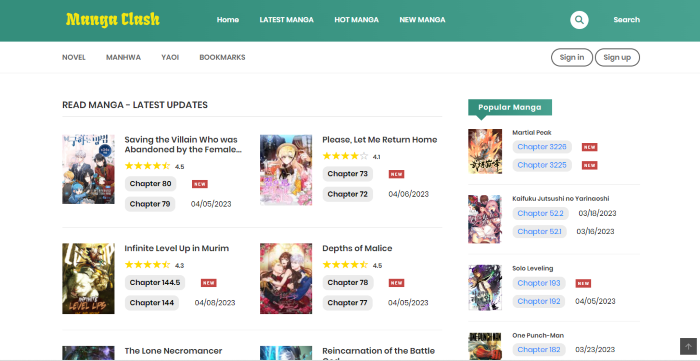Open Saving the Villain cover thumbnail
Image resolution: width=700 pixels, height=361 pixels.
[x=88, y=169]
